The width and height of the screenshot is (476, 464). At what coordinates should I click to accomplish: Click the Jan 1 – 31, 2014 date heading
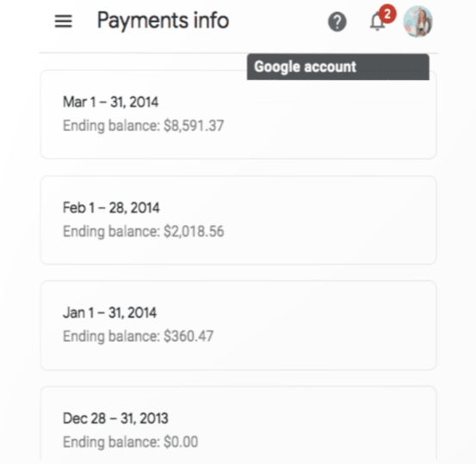(x=109, y=312)
